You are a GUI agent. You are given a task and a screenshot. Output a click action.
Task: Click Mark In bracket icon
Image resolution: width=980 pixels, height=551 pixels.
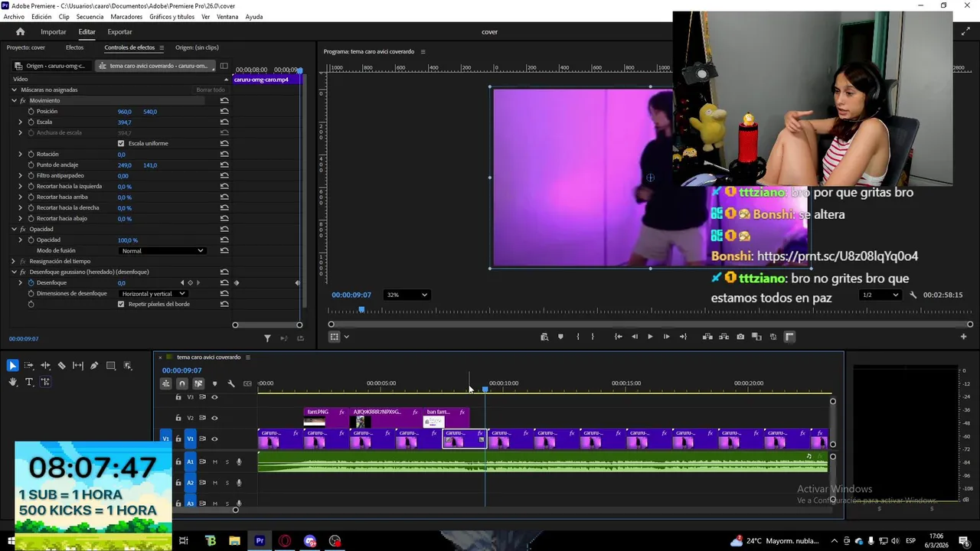(577, 337)
